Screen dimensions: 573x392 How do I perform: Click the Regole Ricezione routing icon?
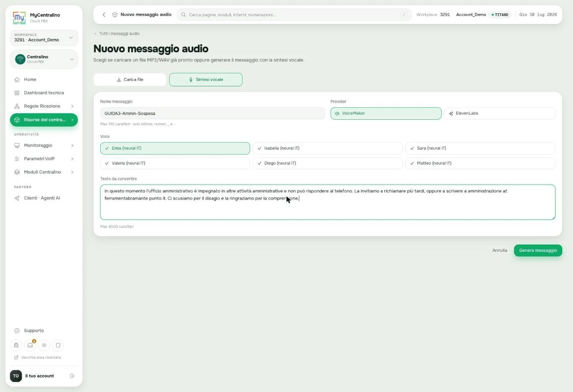click(x=17, y=106)
